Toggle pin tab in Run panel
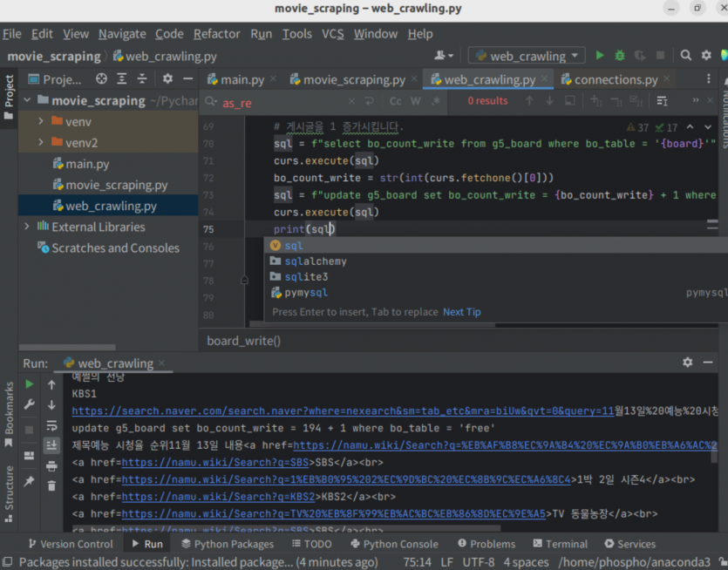The width and height of the screenshot is (728, 570). pos(30,481)
